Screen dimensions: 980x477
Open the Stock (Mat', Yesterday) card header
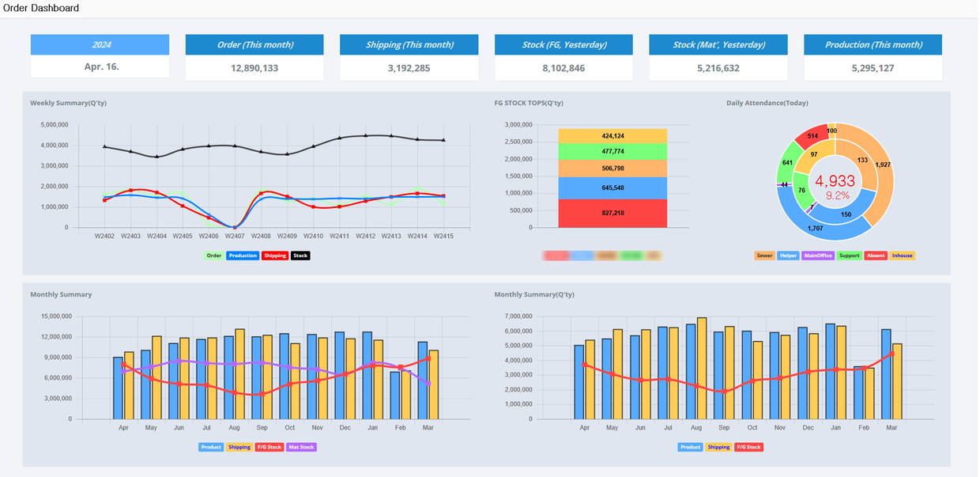718,44
